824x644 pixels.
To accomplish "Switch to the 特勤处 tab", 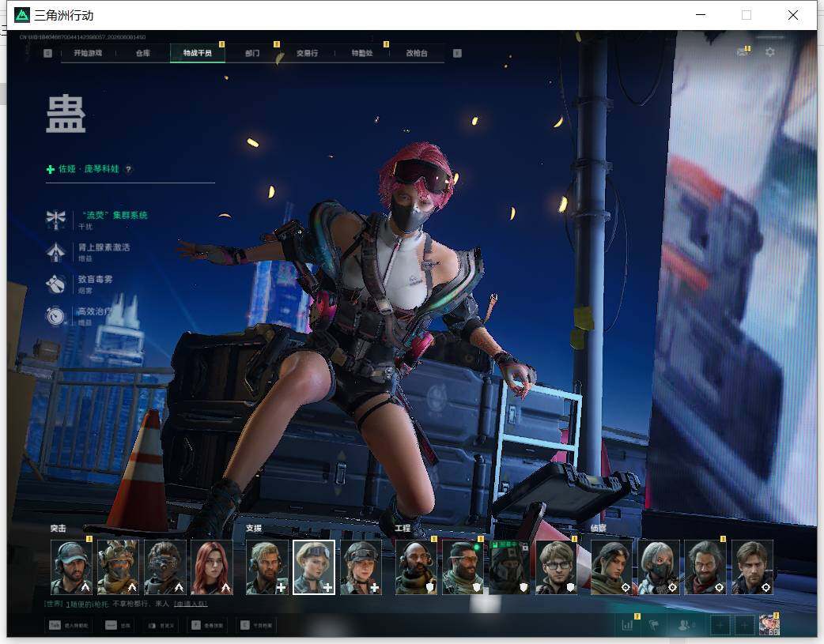I will point(361,53).
